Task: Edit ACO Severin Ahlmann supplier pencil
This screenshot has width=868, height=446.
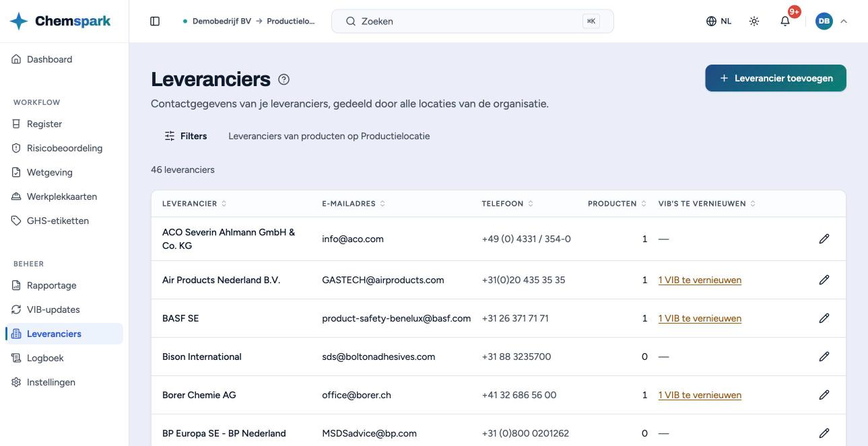Action: [x=824, y=239]
